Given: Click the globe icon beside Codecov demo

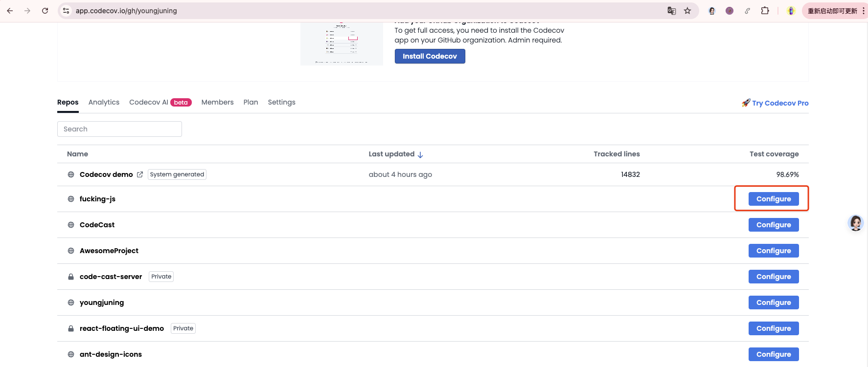Looking at the screenshot, I should coord(71,174).
